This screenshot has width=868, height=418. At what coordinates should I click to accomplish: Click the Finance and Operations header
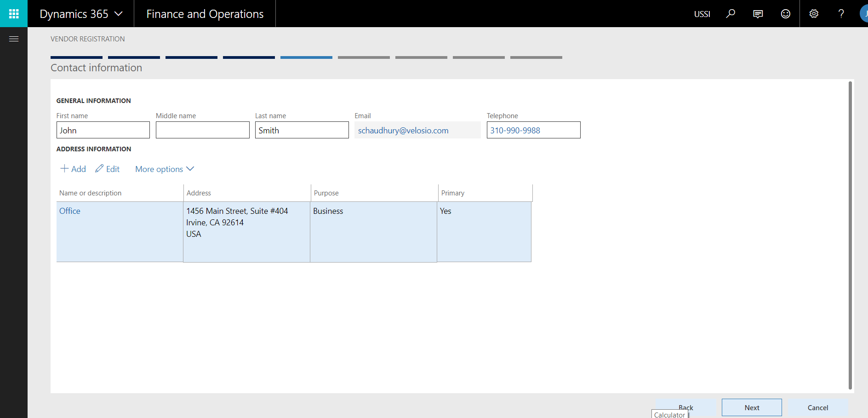click(x=204, y=13)
